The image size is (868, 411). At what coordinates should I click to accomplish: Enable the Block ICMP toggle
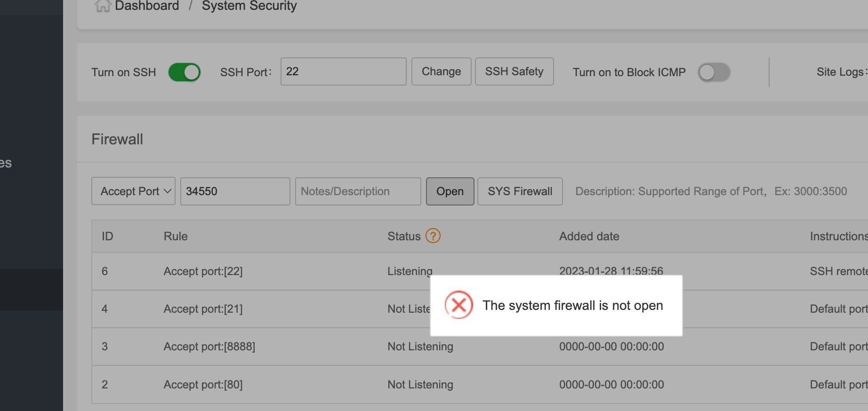tap(714, 72)
